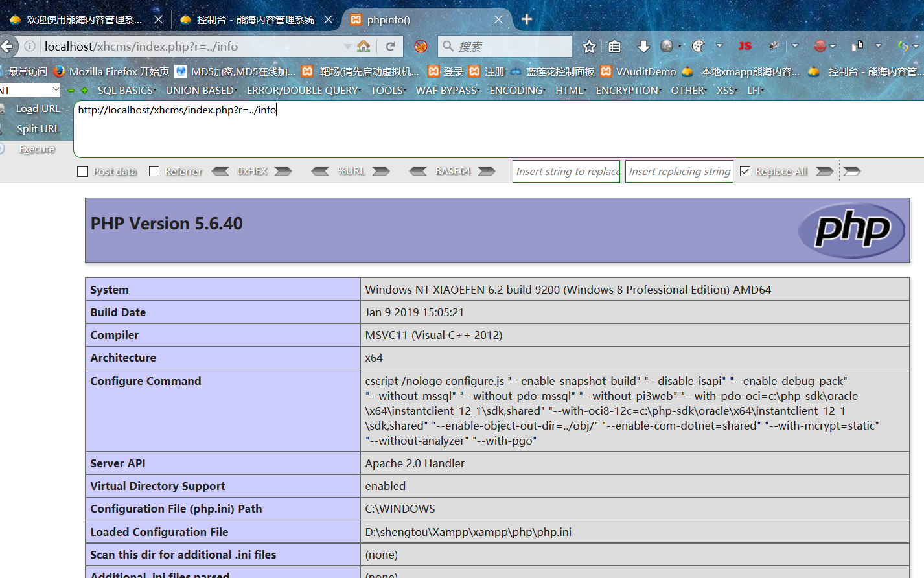The image size is (924, 578).
Task: Click the gray globe toolbar icon
Action: click(667, 46)
